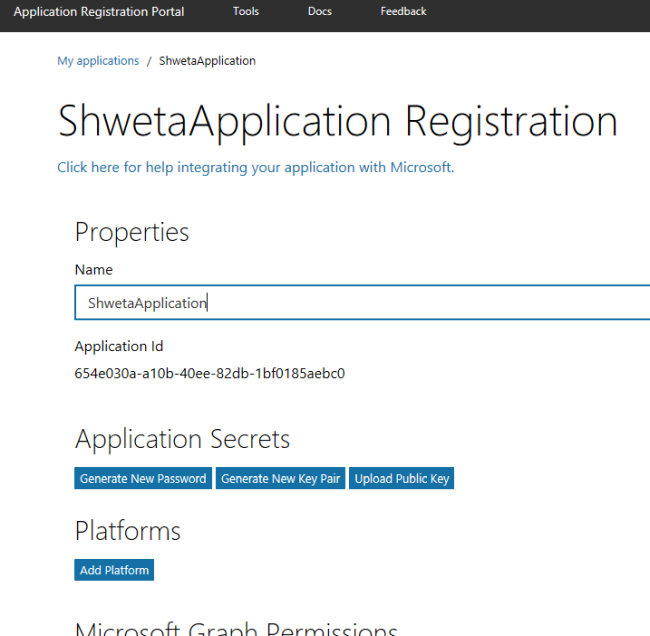Click the Properties section heading
This screenshot has width=650, height=636.
click(x=132, y=232)
